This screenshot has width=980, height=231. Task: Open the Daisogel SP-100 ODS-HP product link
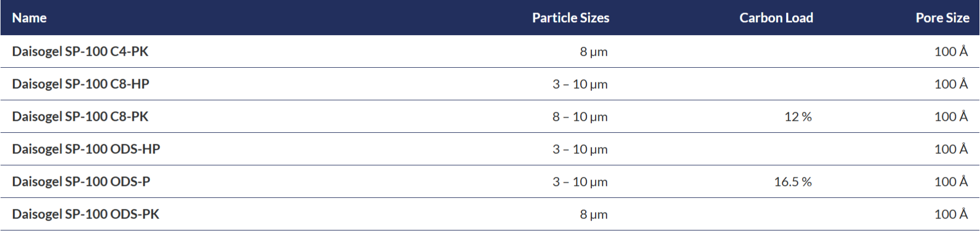coord(86,149)
